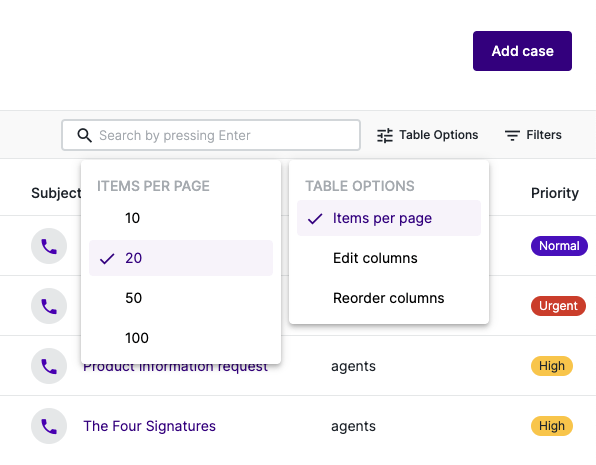596x465 pixels.
Task: Choose Reorder columns option
Action: [x=389, y=298]
